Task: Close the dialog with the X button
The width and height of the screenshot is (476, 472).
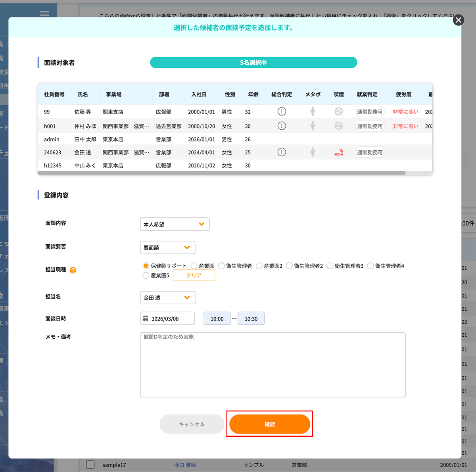Action: [459, 20]
